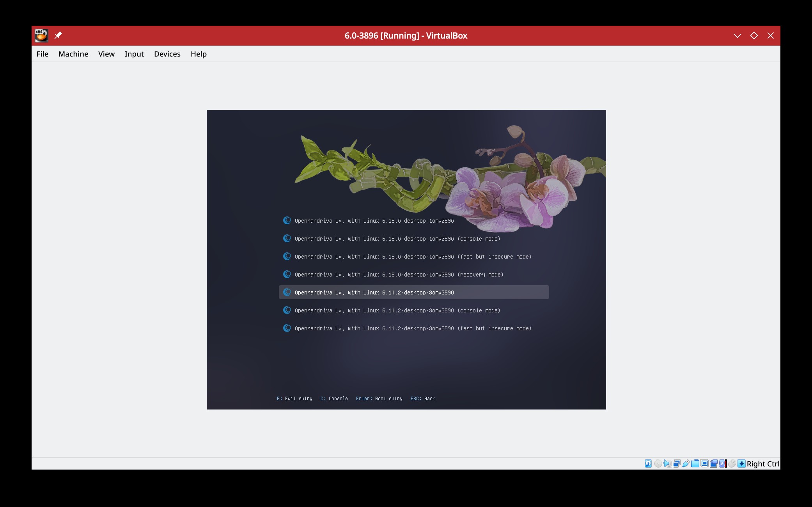Click OpenMandriva logo beside 6.15.0 fast insecure mode

[x=287, y=256]
